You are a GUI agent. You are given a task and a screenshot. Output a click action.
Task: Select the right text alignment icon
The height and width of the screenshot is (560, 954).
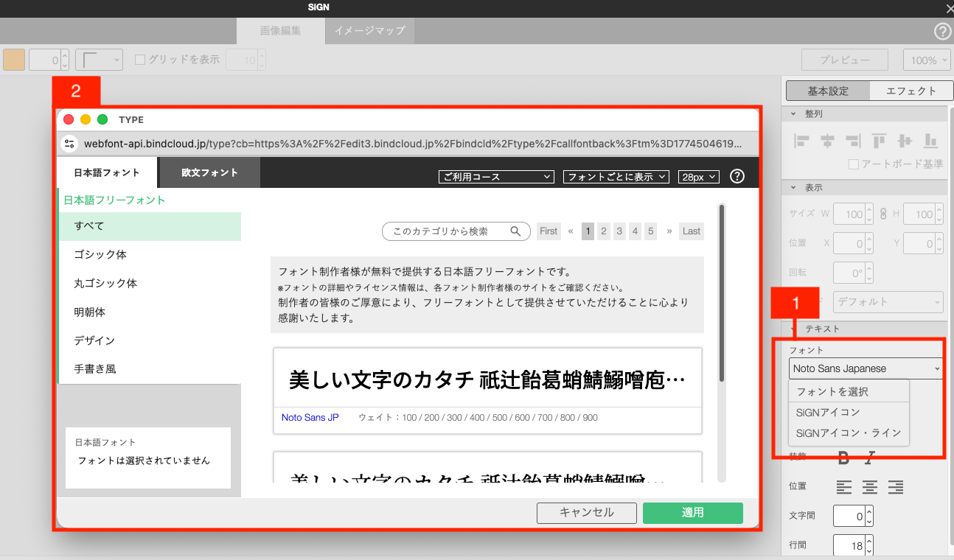[x=894, y=486]
